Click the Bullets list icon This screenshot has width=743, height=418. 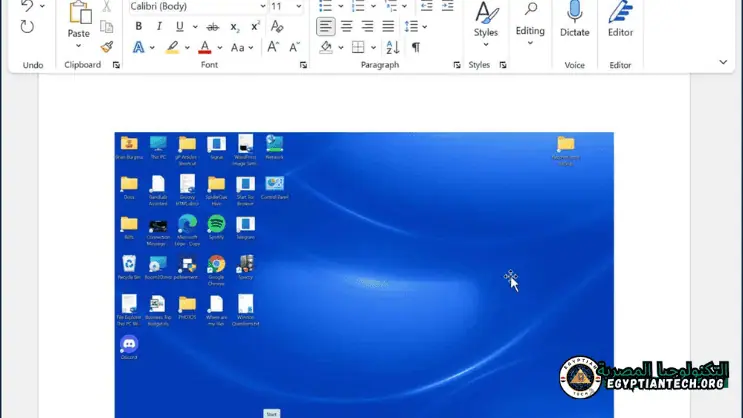click(x=326, y=6)
